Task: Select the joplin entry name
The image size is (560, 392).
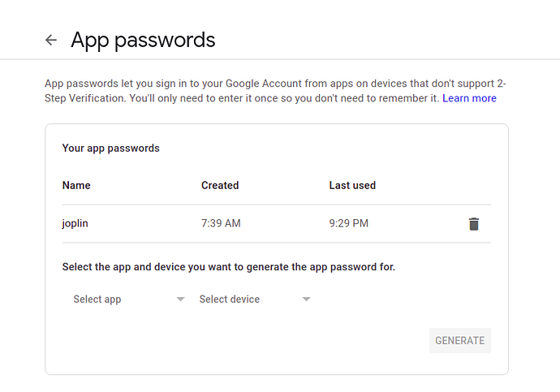Action: (x=75, y=223)
